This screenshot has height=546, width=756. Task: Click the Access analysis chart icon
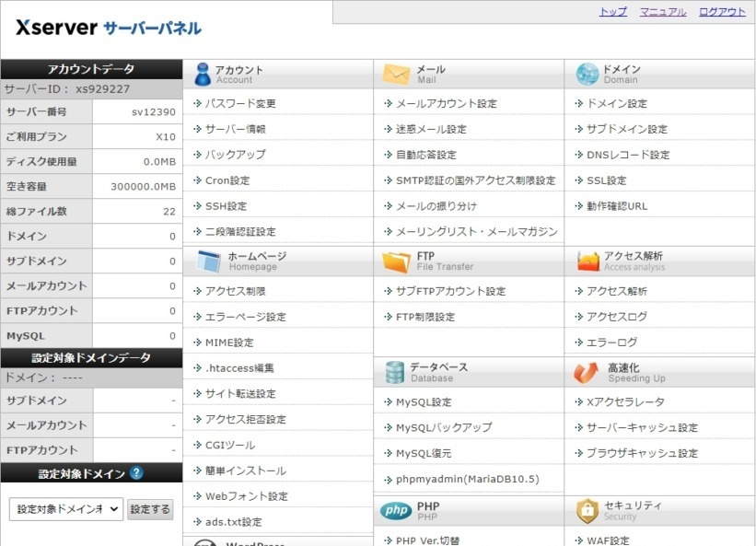click(587, 261)
